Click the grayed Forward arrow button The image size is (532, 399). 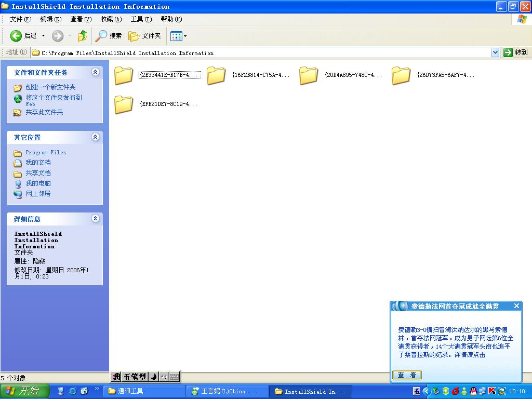pos(58,36)
